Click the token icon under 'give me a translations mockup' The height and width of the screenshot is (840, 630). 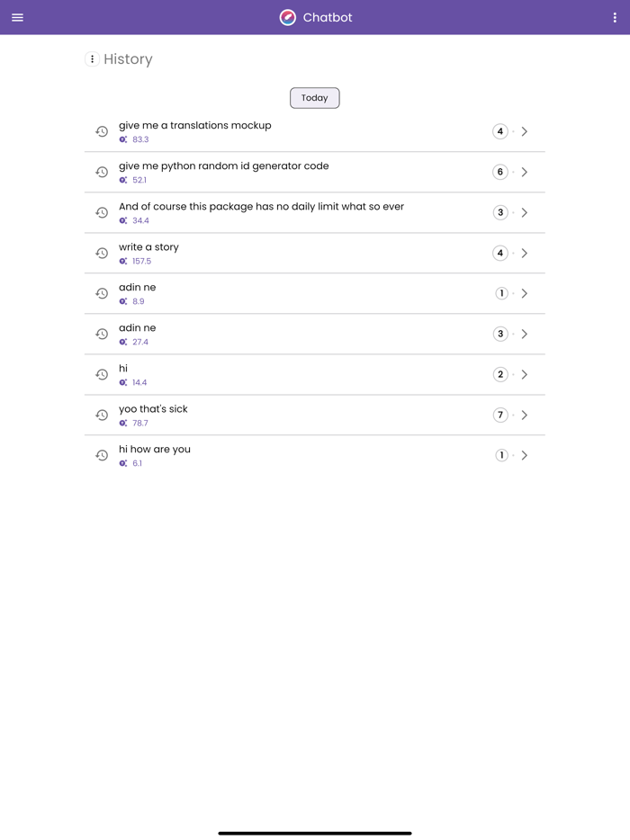click(122, 139)
